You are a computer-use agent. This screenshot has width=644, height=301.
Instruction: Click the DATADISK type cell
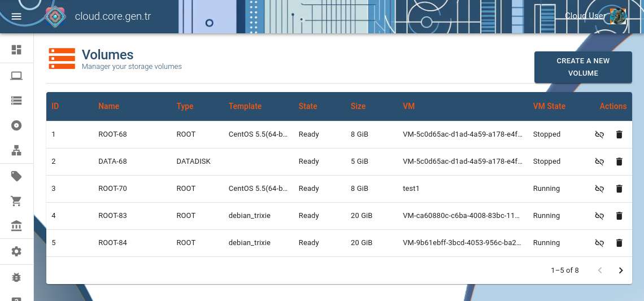(193, 162)
